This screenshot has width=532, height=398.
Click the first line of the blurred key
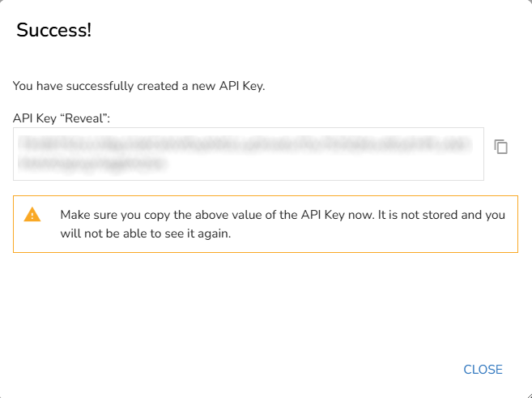[245, 144]
